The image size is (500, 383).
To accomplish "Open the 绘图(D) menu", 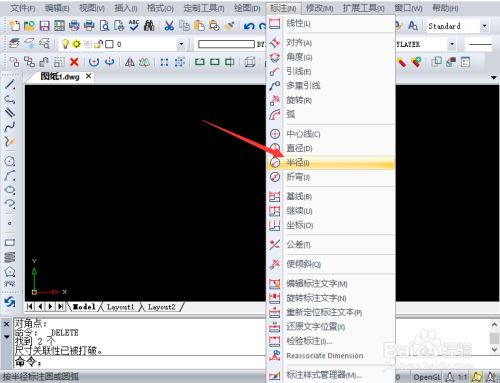I will (247, 8).
